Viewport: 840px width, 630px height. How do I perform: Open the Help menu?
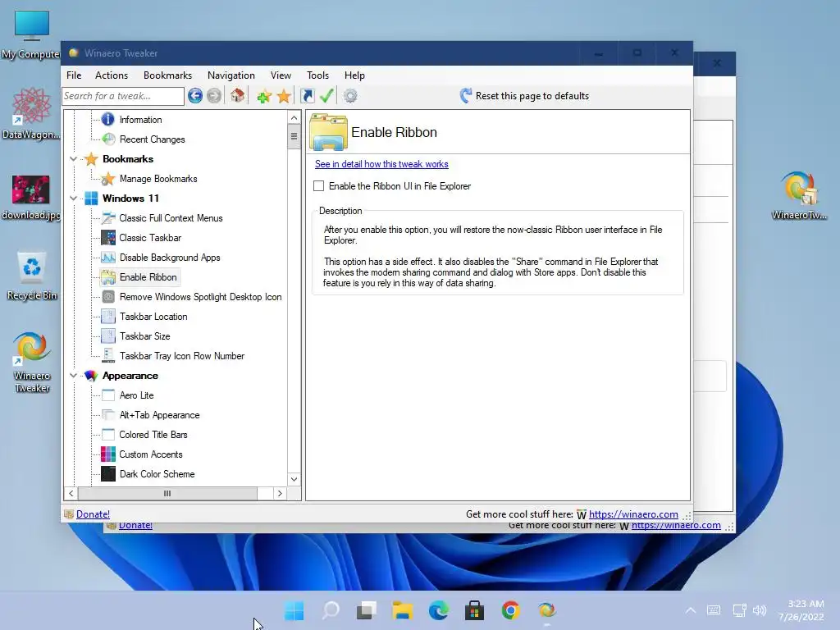pos(354,75)
